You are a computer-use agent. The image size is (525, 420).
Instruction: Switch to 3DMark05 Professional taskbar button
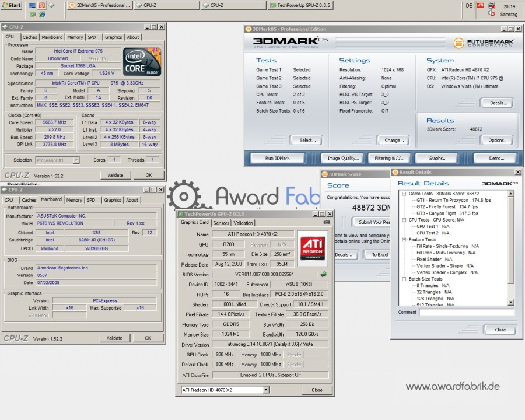click(x=100, y=5)
